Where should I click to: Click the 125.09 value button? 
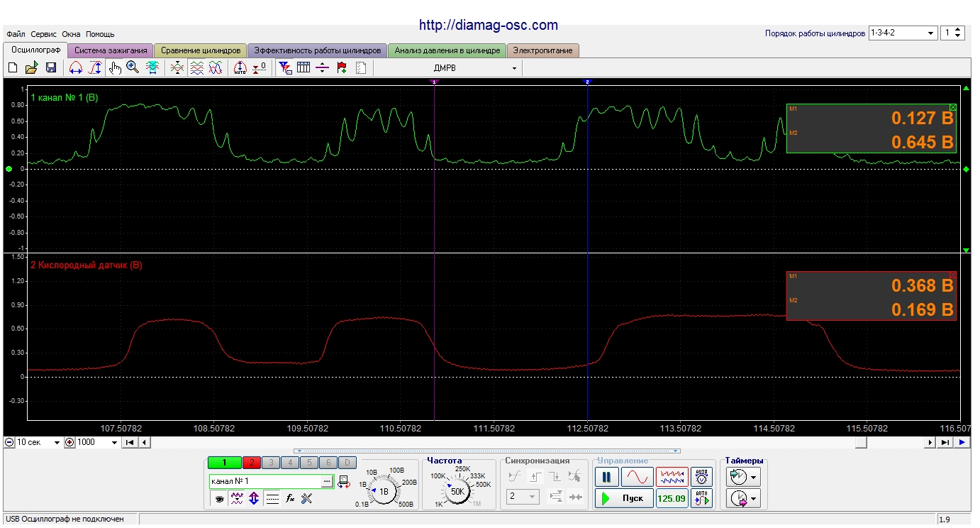672,498
